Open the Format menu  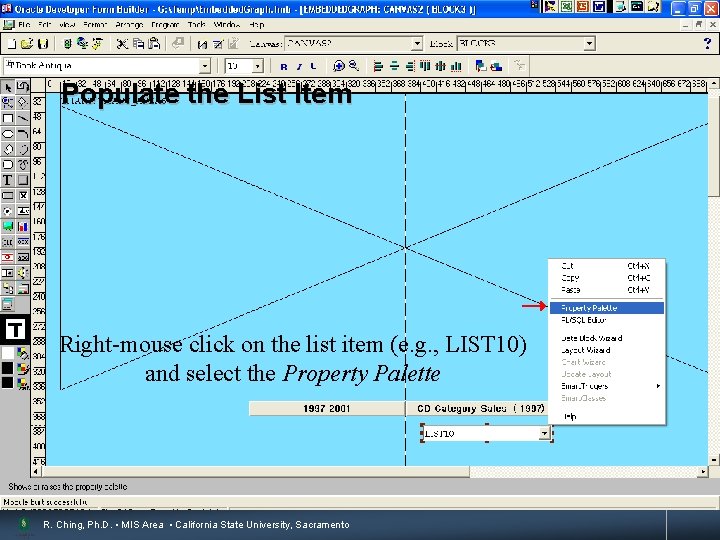[x=95, y=24]
